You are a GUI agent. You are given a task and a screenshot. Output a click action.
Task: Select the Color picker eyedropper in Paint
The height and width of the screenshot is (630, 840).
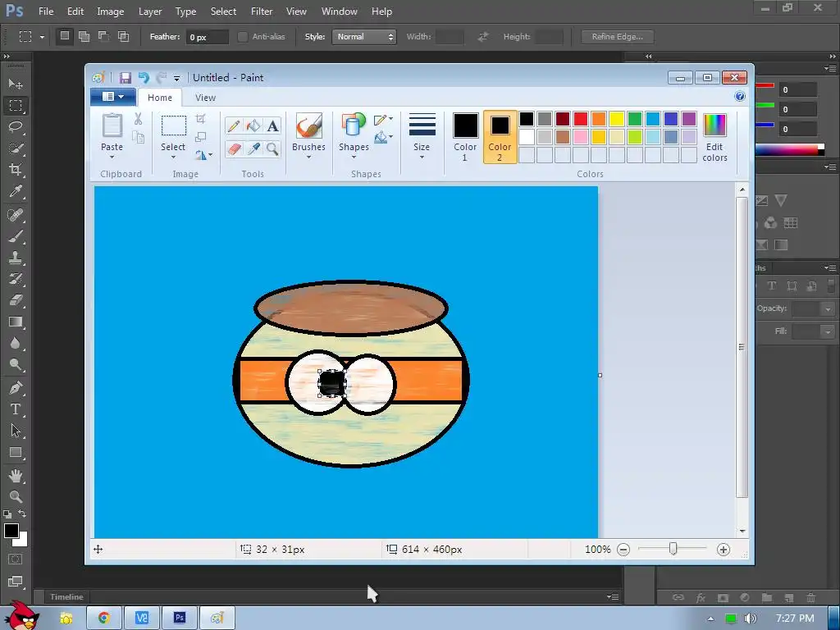pos(253,148)
